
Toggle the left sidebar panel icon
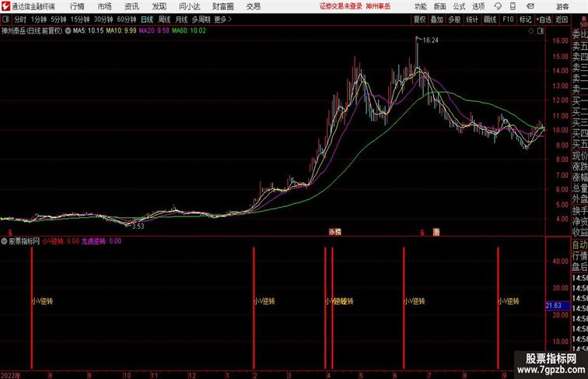click(5, 19)
